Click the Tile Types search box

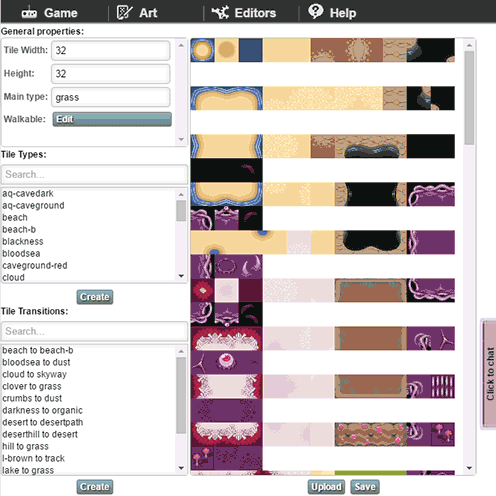tap(94, 174)
